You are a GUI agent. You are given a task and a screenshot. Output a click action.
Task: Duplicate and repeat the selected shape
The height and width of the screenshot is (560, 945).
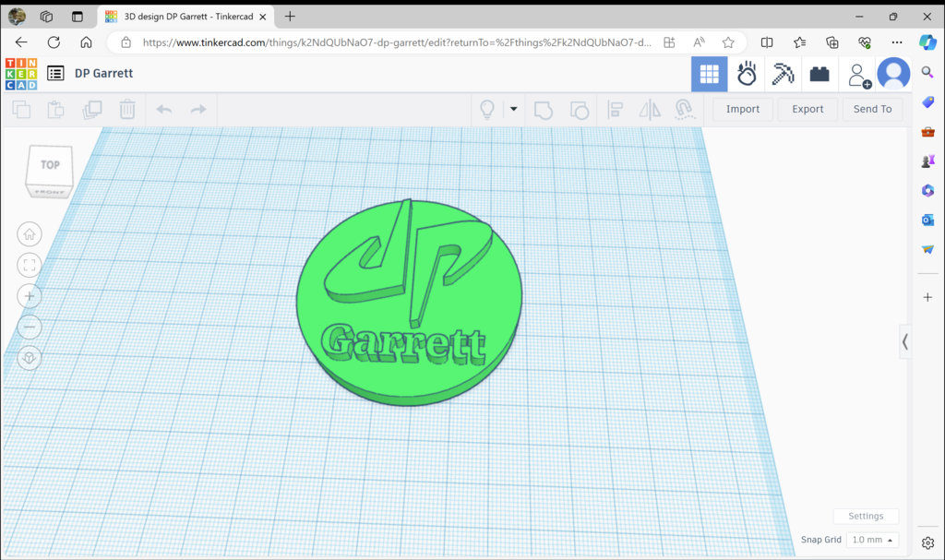tap(92, 110)
